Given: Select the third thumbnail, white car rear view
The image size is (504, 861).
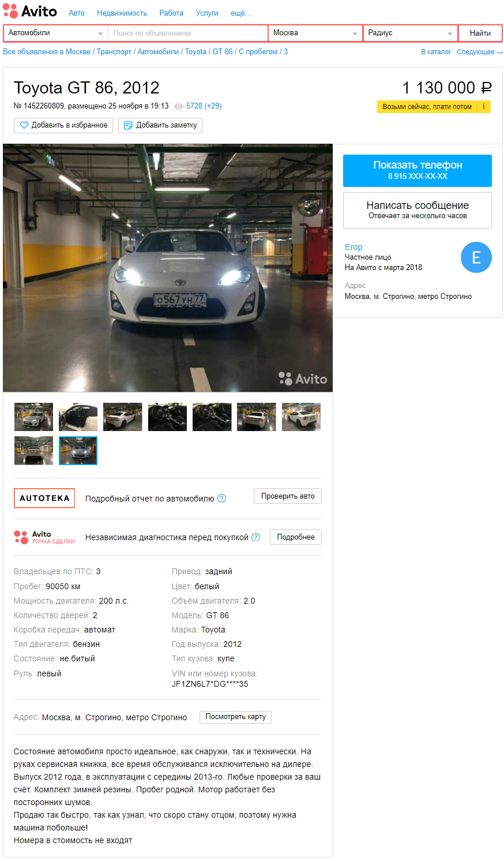Looking at the screenshot, I should [123, 417].
